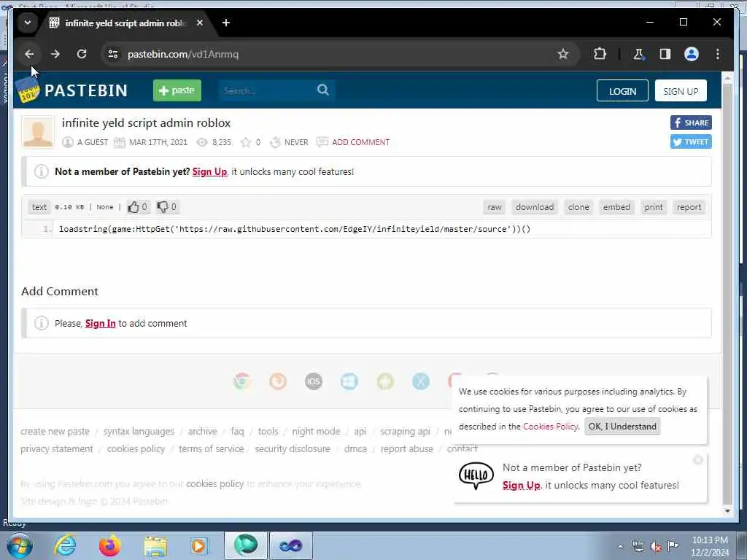Toggle night mode in footer
The image size is (747, 560).
click(x=317, y=432)
